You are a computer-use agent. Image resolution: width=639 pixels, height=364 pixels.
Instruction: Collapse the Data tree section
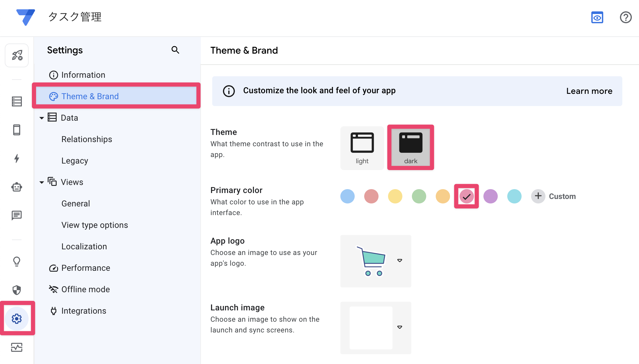42,118
